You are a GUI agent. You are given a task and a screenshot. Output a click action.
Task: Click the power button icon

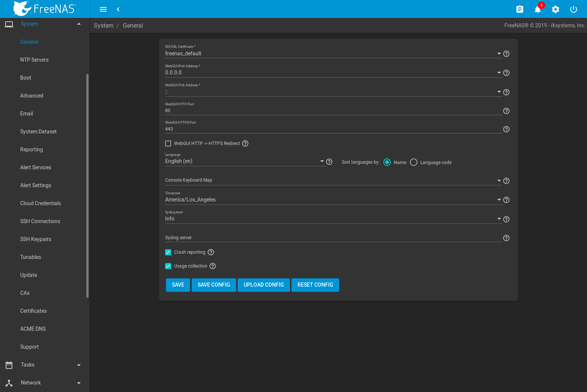(x=574, y=9)
